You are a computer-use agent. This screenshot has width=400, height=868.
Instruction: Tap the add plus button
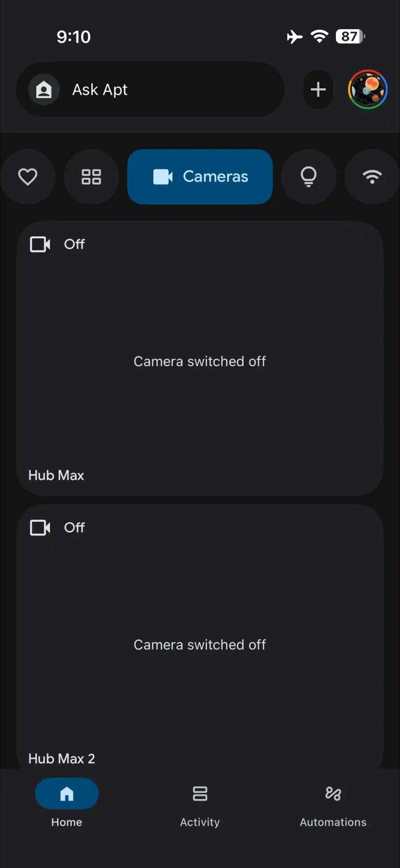coord(318,90)
